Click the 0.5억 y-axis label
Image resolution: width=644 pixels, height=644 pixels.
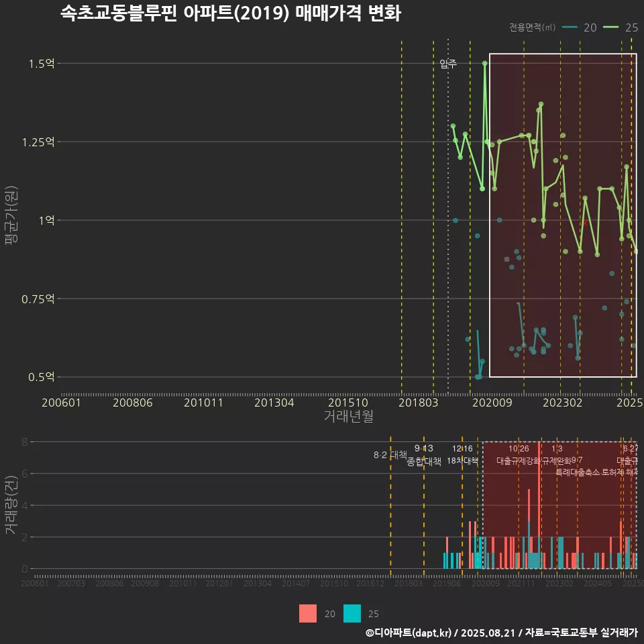pos(42,377)
